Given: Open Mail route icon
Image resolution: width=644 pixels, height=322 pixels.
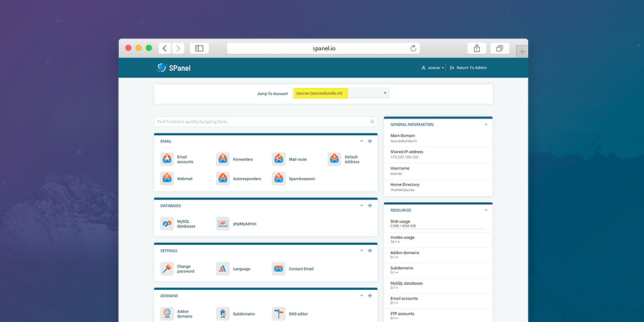Looking at the screenshot, I should point(278,159).
